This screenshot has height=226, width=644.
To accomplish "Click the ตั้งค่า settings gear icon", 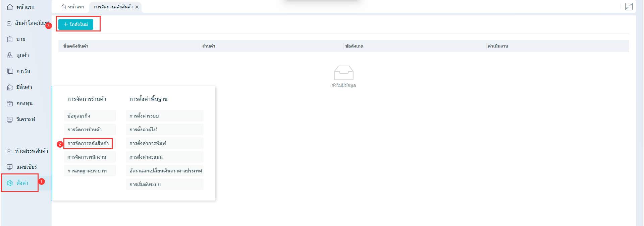I will coord(10,183).
